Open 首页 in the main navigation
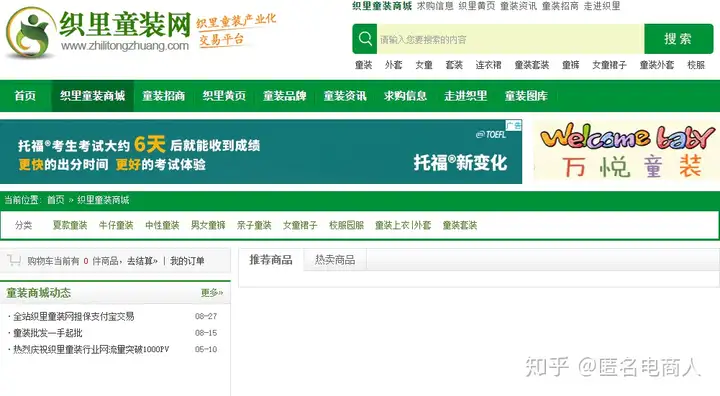 [x=25, y=96]
